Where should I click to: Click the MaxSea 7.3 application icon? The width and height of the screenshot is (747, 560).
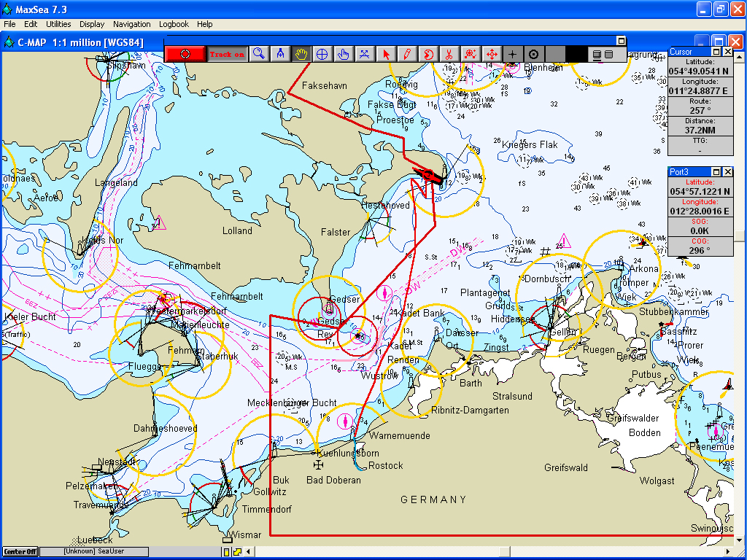(7, 9)
